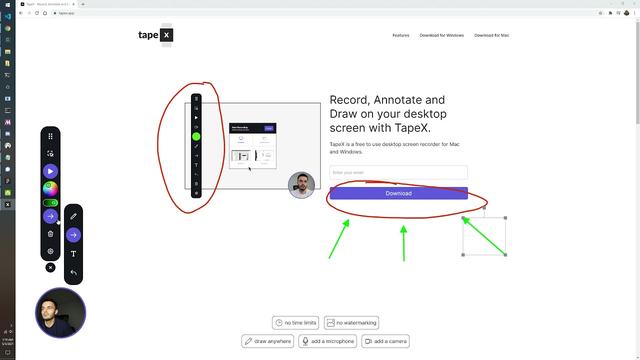Screen dimensions: 640x360
Task: Open the Features nav link
Action: pos(401,36)
